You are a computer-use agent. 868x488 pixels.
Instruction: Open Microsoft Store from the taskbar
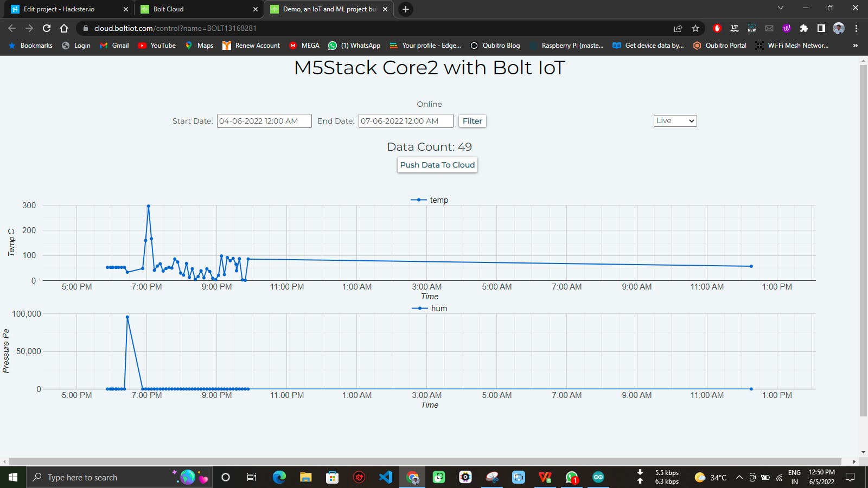332,477
